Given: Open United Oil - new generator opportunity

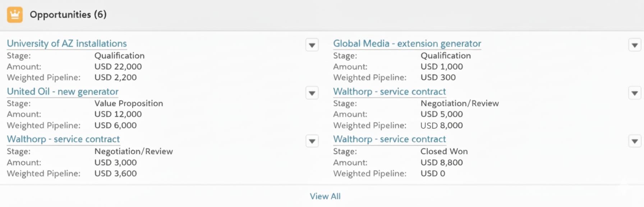Looking at the screenshot, I should [63, 92].
